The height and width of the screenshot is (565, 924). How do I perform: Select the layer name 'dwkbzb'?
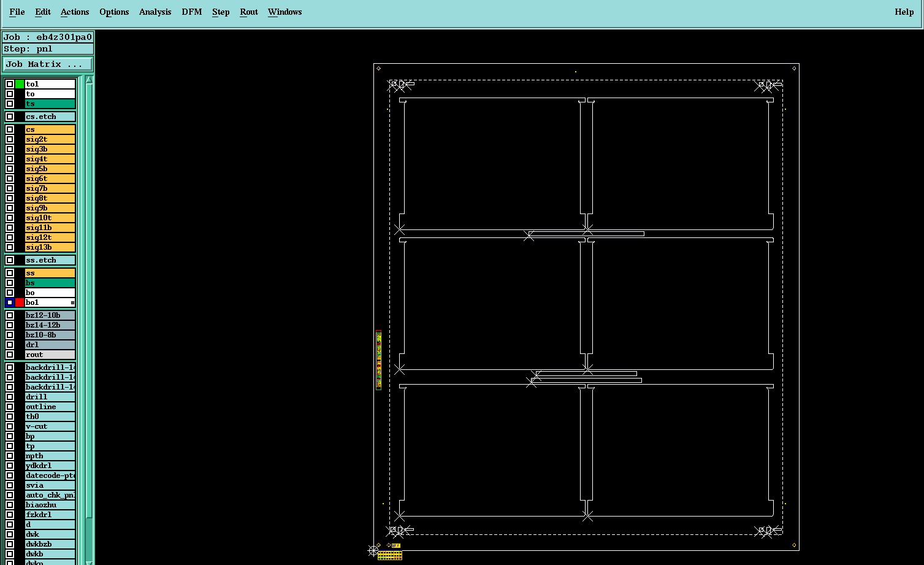(50, 544)
